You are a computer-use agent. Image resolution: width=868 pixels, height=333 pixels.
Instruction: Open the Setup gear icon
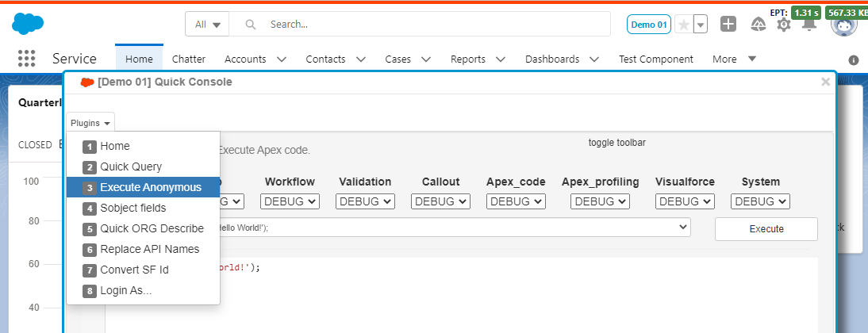click(783, 25)
